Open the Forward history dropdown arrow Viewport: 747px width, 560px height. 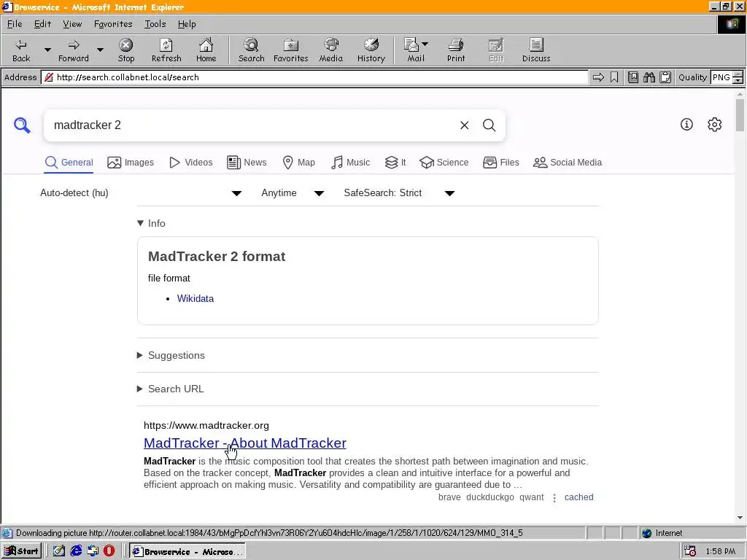click(x=100, y=50)
